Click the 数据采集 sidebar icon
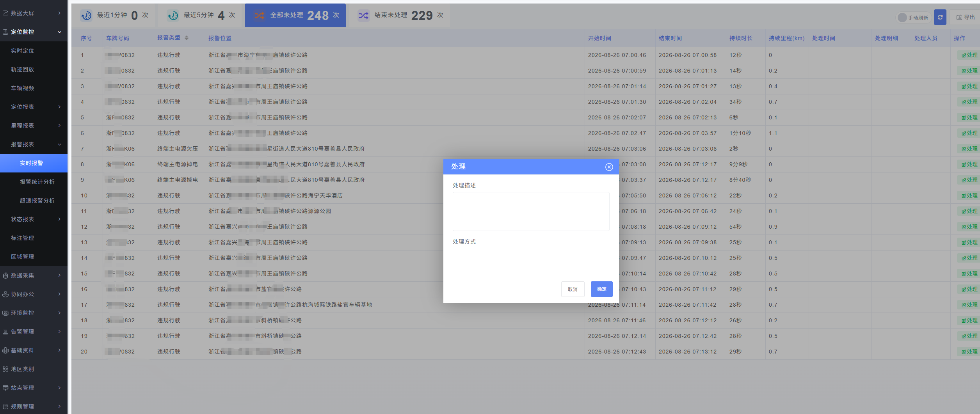 click(x=5, y=275)
